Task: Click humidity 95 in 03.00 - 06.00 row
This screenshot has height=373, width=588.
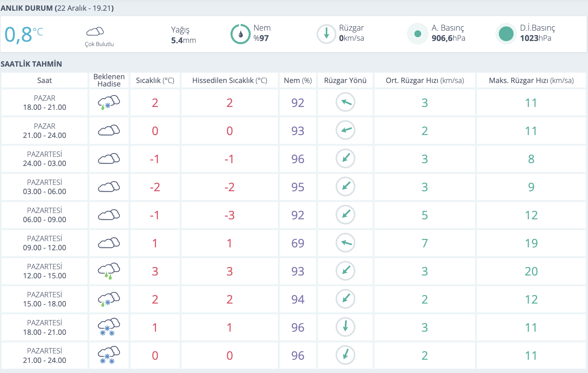Action: pyautogui.click(x=298, y=187)
